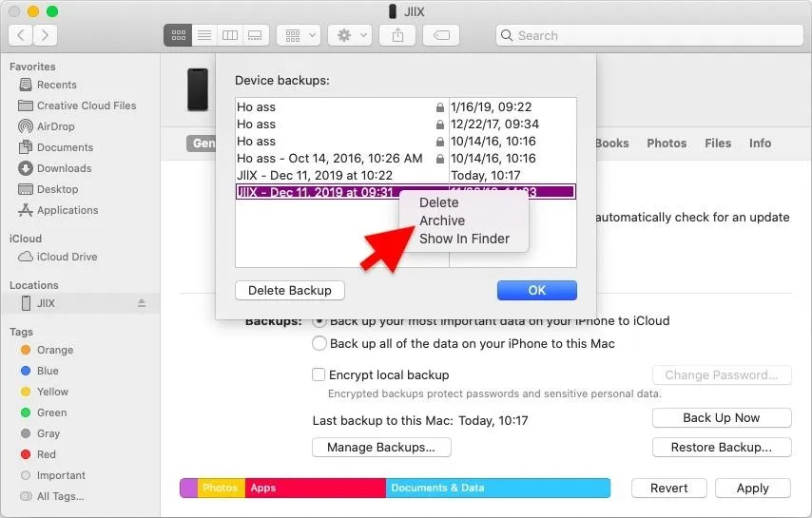The height and width of the screenshot is (518, 812).
Task: Switch to the Books tab
Action: tap(612, 144)
